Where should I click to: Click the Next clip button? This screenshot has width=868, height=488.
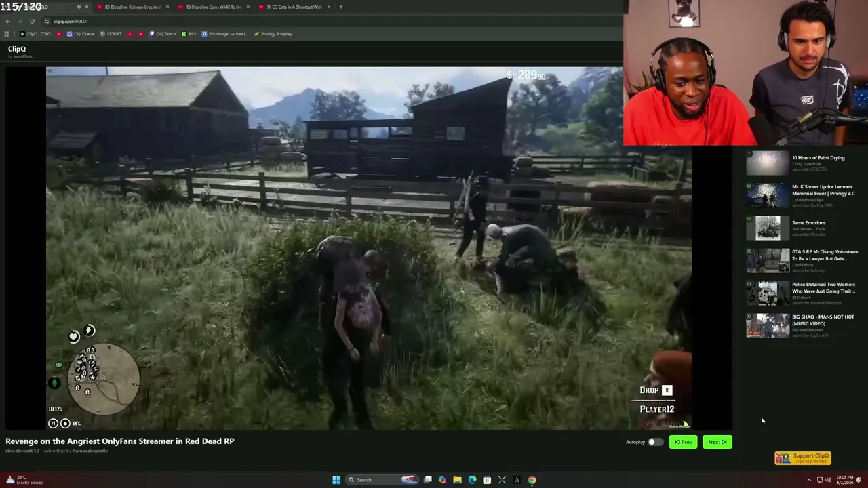click(x=717, y=442)
